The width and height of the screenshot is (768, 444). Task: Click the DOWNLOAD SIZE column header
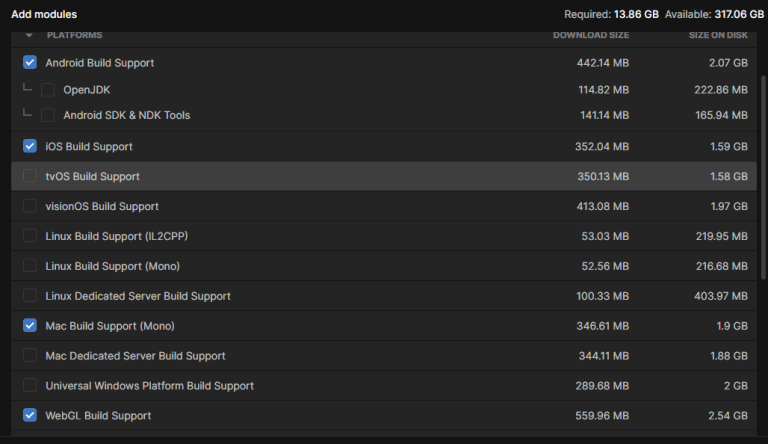coord(591,36)
